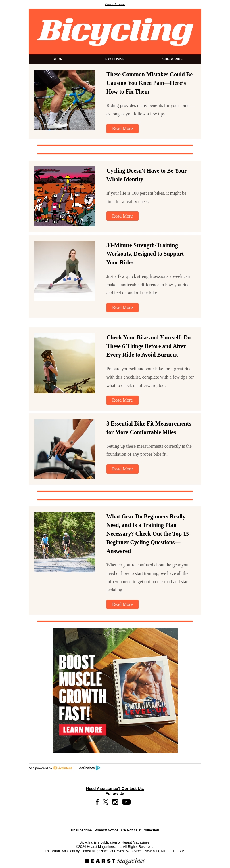Click the AdChoices triangle icon

pos(98,768)
